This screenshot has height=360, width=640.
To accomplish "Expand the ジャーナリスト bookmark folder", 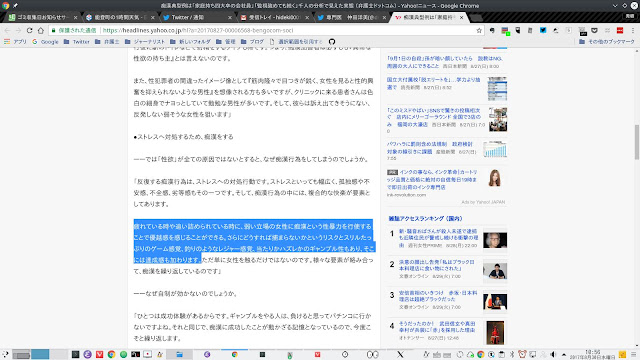I will pos(145,42).
